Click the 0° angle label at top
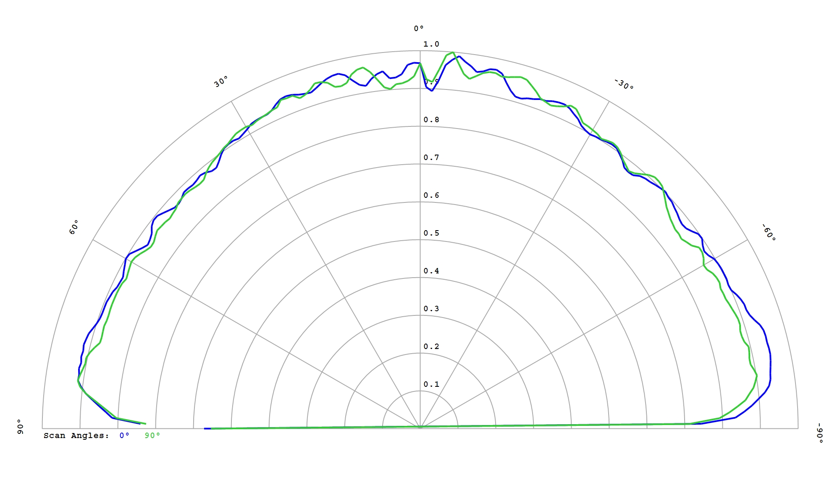This screenshot has height=504, width=840. tap(419, 29)
